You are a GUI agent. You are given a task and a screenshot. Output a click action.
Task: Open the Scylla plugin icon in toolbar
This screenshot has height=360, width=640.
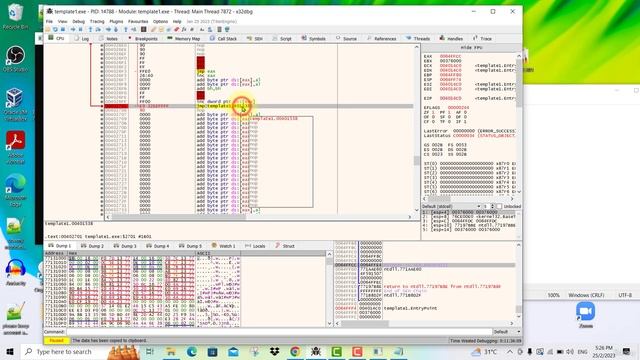144,29
